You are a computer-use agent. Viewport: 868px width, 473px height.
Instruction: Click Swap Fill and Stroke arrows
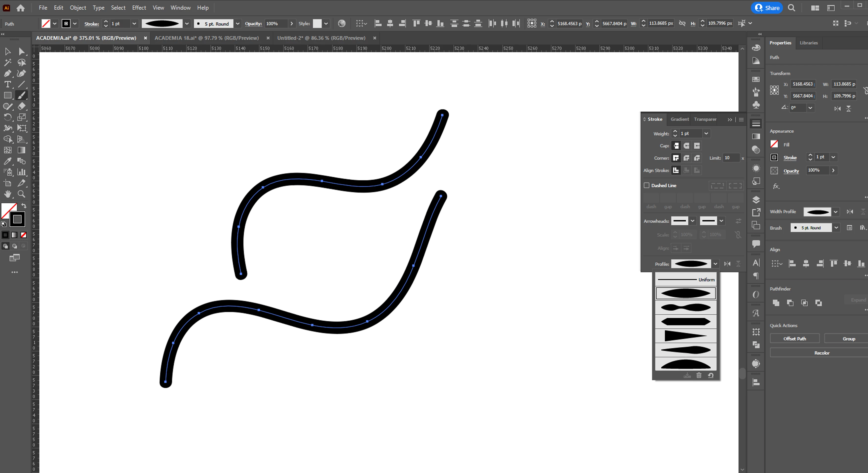(24, 206)
